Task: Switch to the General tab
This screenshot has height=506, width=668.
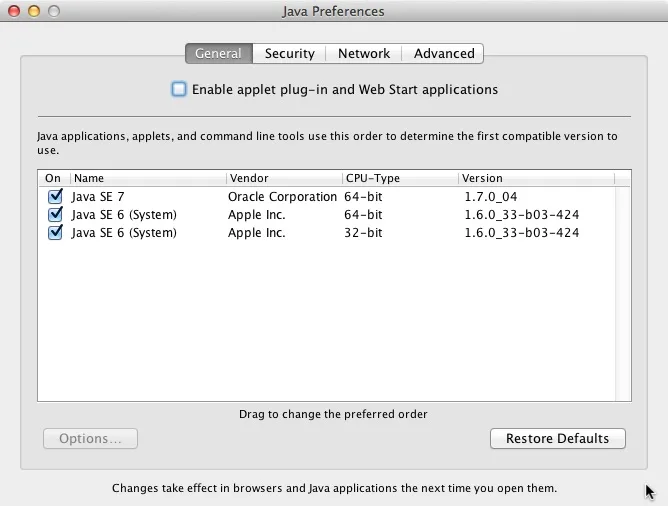Action: (219, 53)
